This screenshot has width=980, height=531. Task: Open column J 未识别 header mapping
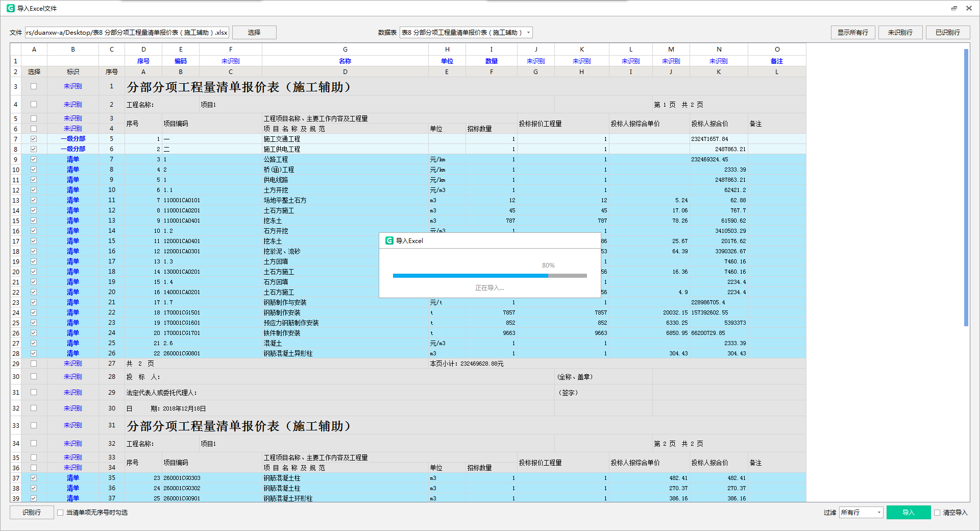pyautogui.click(x=536, y=61)
